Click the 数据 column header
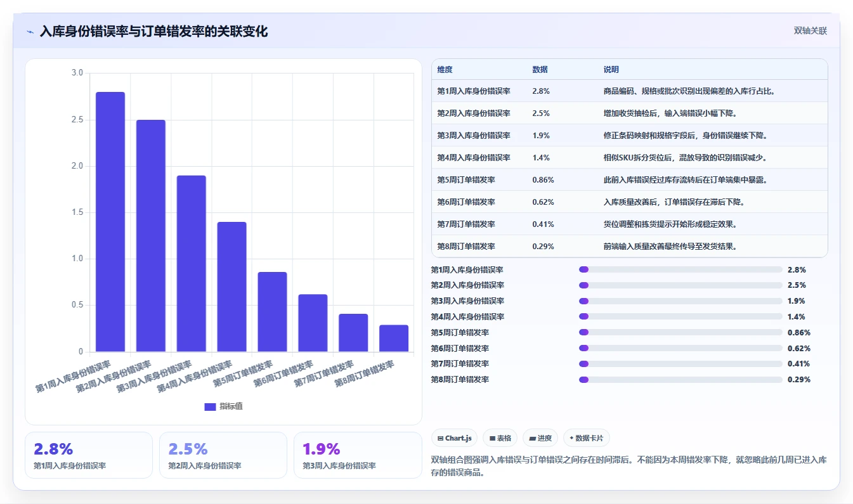 pos(540,69)
